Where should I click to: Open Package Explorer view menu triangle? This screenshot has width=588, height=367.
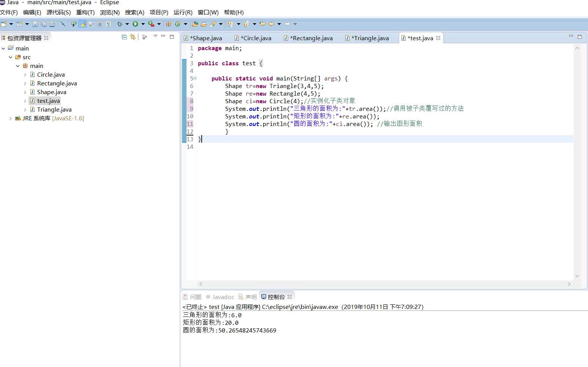coord(155,36)
